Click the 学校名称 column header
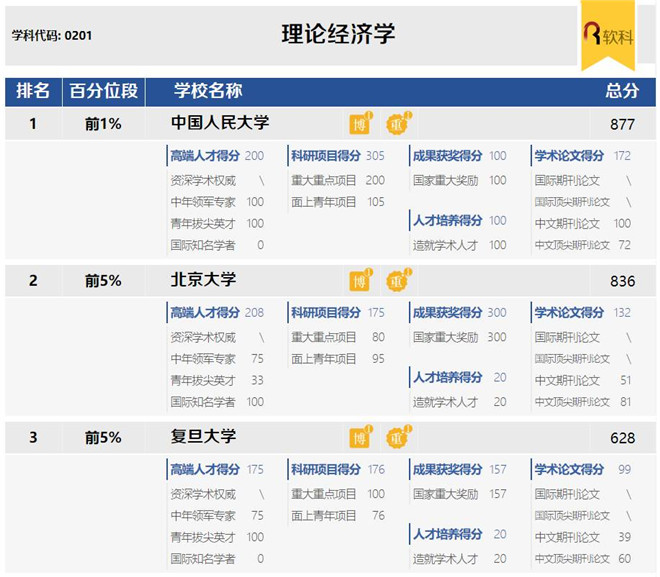 208,91
